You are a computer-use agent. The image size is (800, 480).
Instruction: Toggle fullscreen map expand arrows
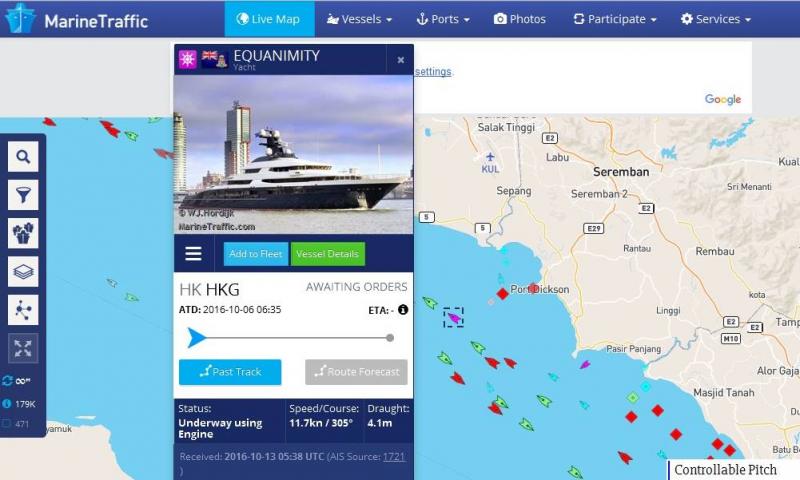click(x=23, y=348)
